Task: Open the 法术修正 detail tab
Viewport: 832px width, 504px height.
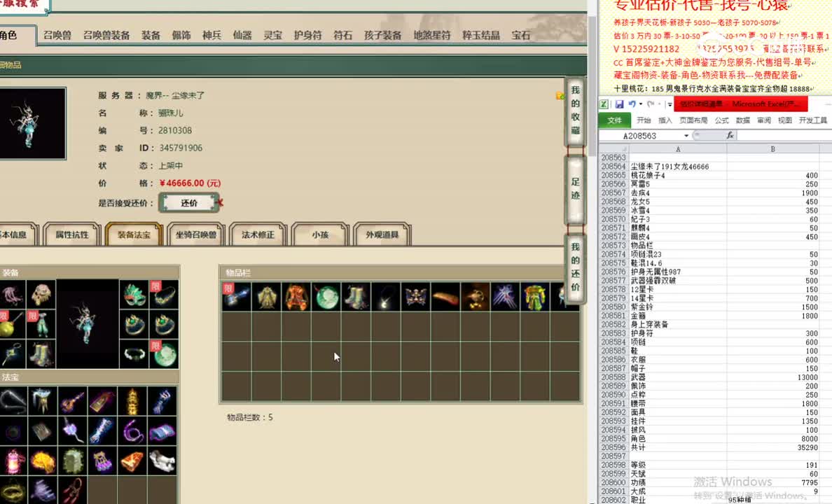Action: pos(258,234)
